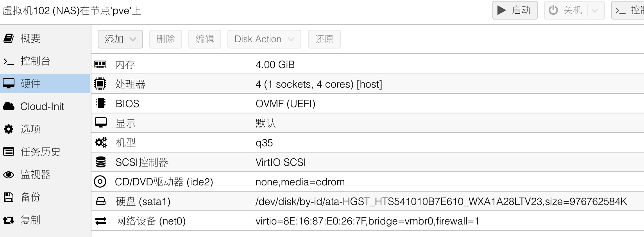Open the 监视器 monitor section
Viewport: 644px width, 237px height.
pyautogui.click(x=36, y=174)
